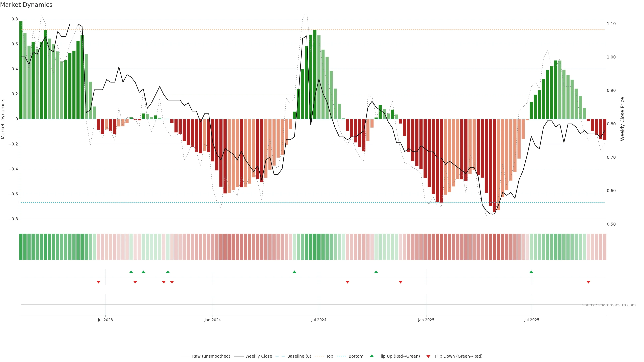Click the source: sharemaestro.com text

[x=609, y=305]
